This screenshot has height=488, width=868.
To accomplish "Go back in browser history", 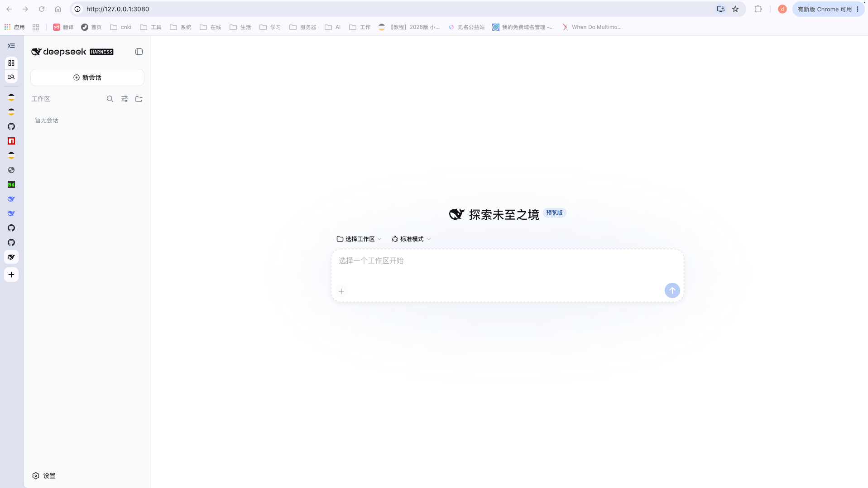I will [x=9, y=9].
